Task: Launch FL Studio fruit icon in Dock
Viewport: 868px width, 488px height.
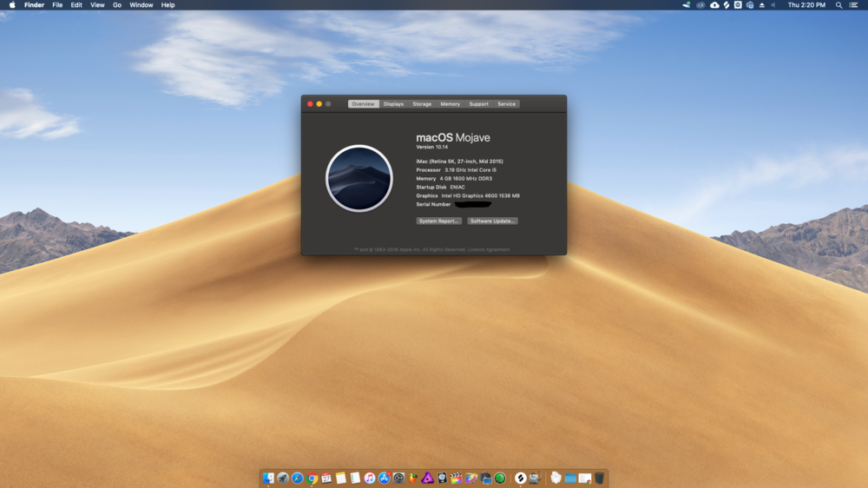Action: click(413, 478)
